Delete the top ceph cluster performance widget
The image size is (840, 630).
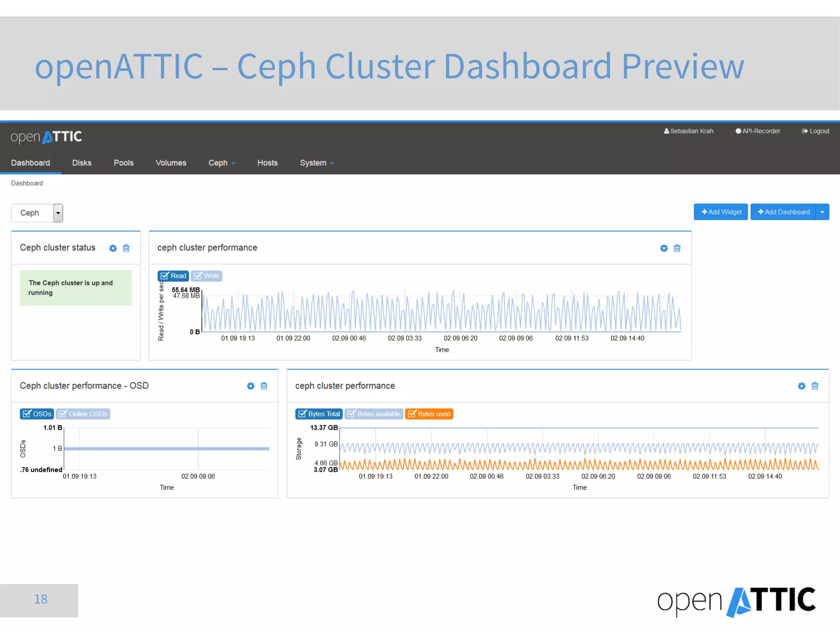pos(677,248)
